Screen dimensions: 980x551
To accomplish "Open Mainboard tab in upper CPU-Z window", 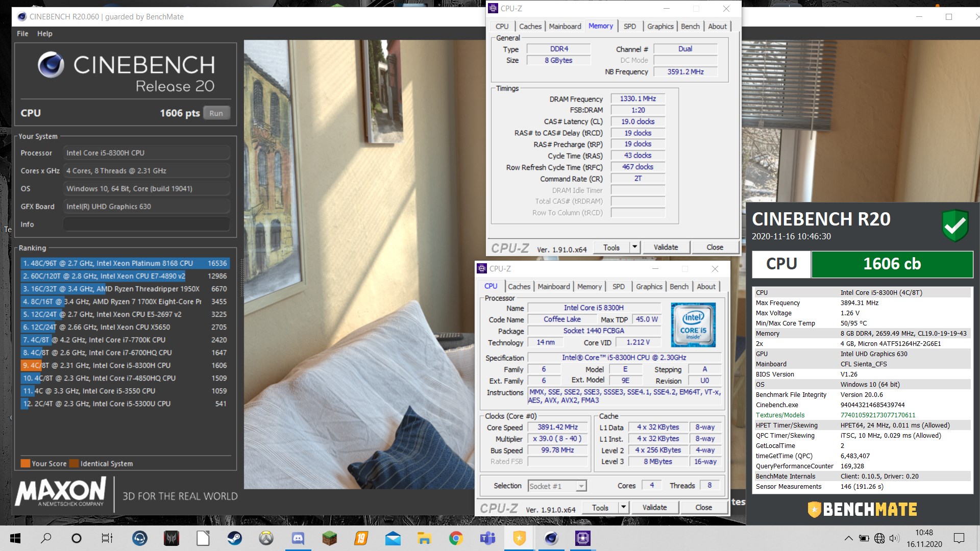I will 565,27.
